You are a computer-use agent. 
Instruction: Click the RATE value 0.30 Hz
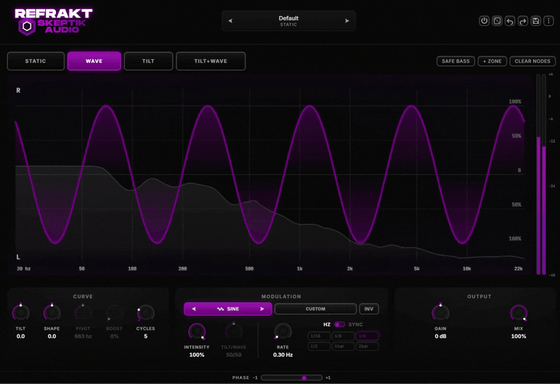tap(283, 355)
